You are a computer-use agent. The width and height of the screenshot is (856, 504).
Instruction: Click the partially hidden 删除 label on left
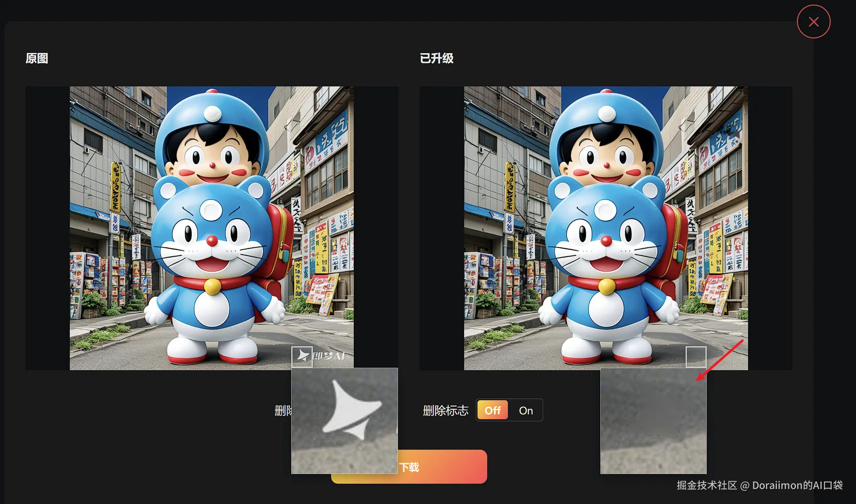283,411
